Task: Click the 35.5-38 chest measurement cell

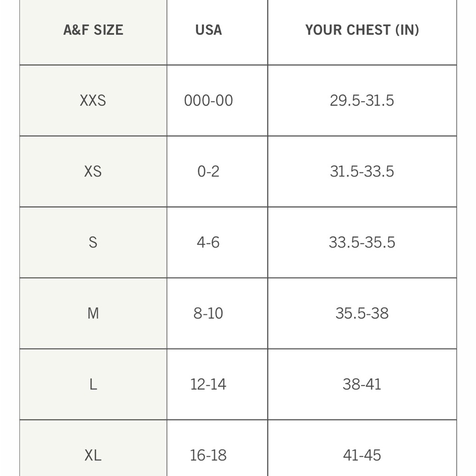Action: coord(362,313)
